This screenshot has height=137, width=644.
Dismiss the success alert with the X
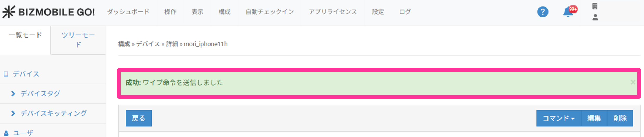(633, 83)
